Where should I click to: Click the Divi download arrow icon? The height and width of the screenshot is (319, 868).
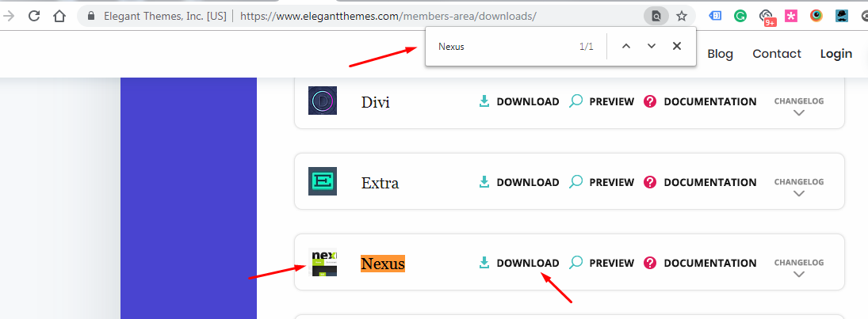tap(484, 102)
